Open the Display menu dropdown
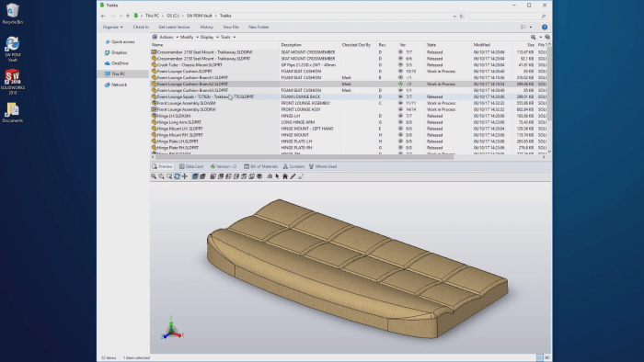This screenshot has height=362, width=644. [x=209, y=38]
